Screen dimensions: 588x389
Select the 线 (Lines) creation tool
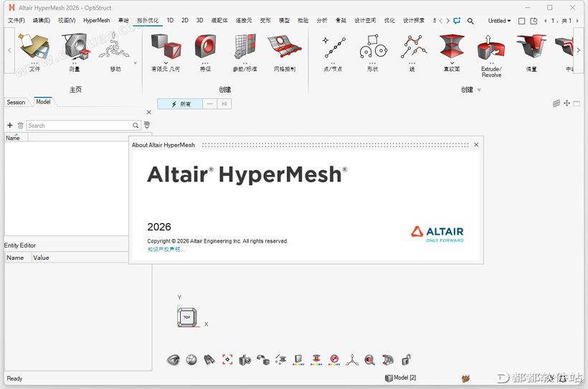pyautogui.click(x=412, y=47)
